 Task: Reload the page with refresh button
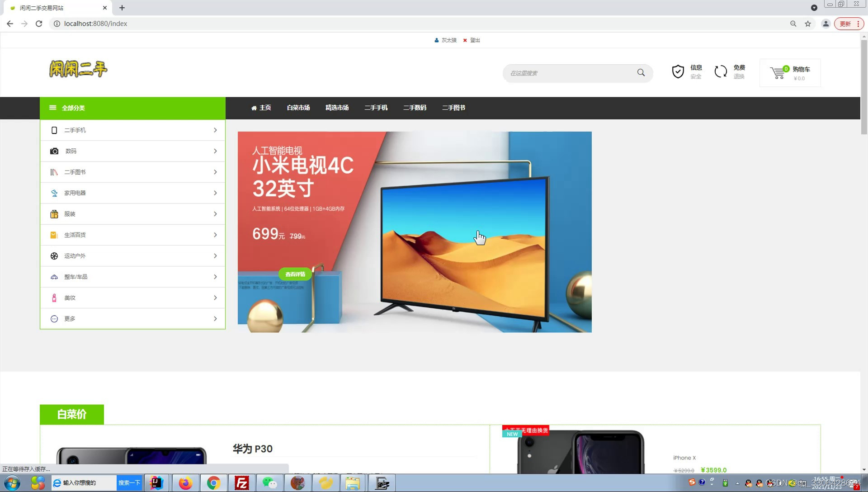(39, 24)
